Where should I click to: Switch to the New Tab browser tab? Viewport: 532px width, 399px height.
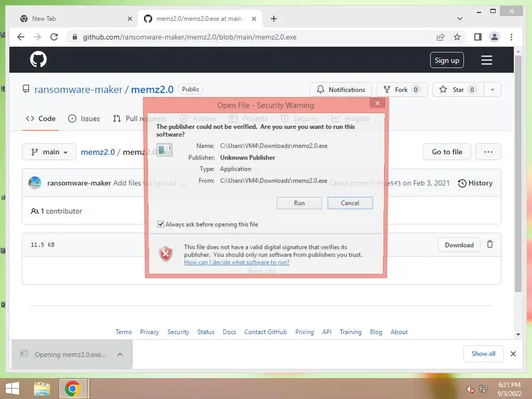click(75, 19)
